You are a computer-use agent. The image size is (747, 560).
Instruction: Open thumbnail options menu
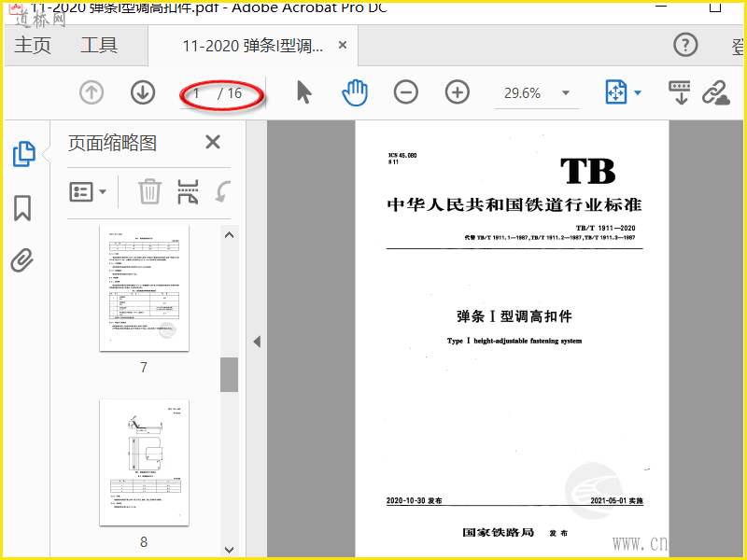[88, 192]
